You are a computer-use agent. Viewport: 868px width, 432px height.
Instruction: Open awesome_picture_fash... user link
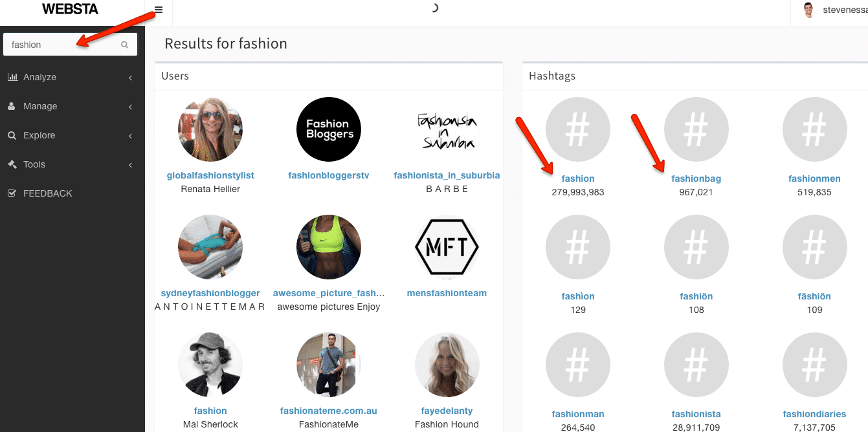click(329, 293)
